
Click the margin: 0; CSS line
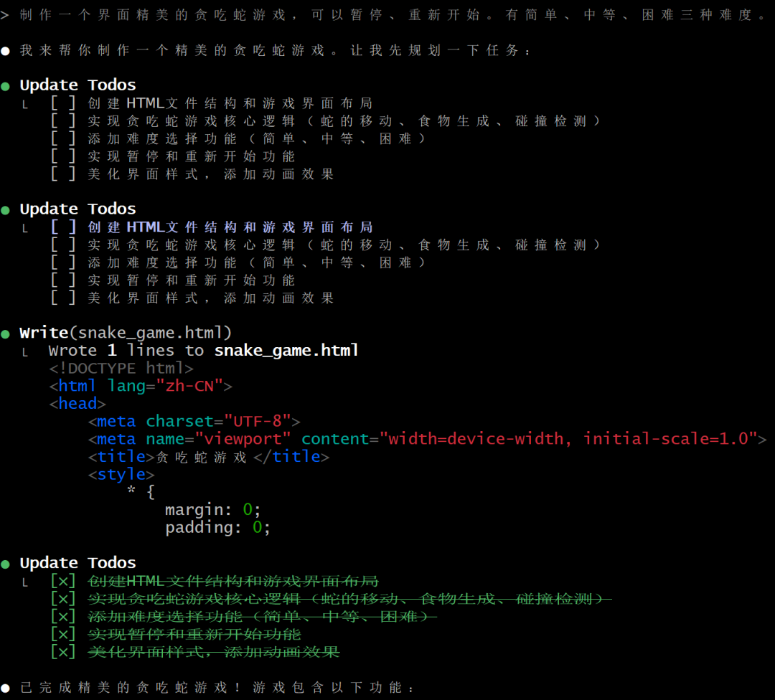[213, 509]
